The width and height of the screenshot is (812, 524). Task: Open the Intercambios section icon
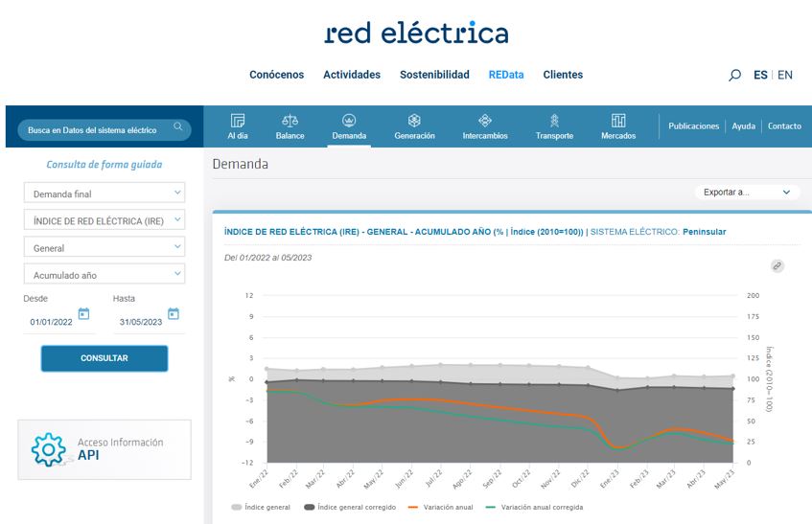click(x=485, y=121)
